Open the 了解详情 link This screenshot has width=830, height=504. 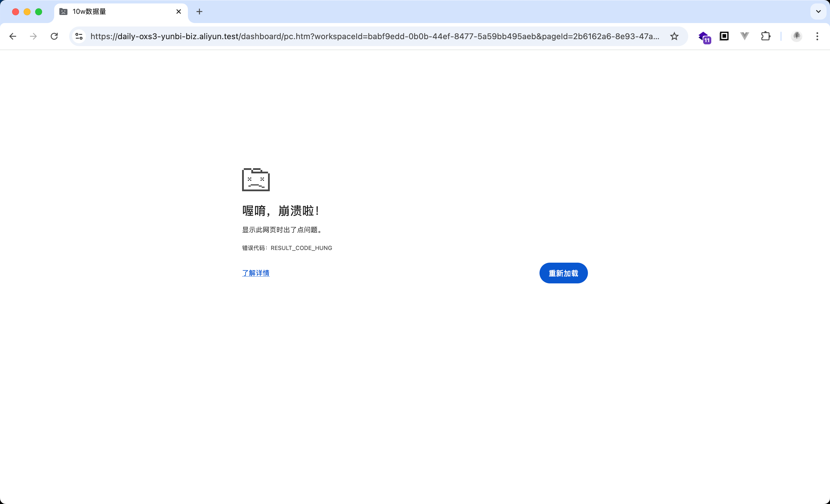256,273
